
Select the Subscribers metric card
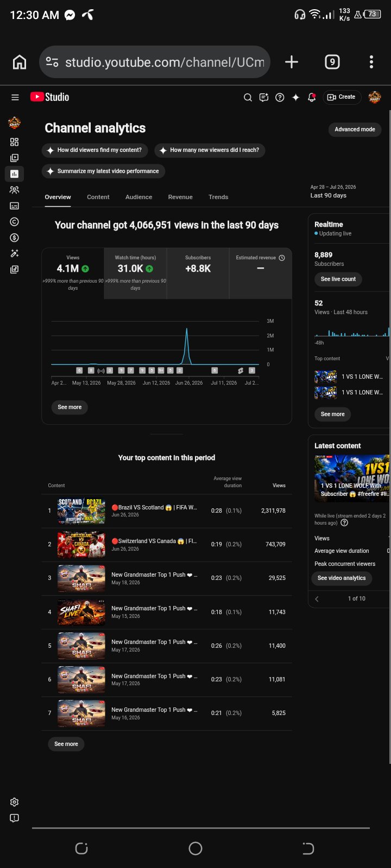point(198,273)
